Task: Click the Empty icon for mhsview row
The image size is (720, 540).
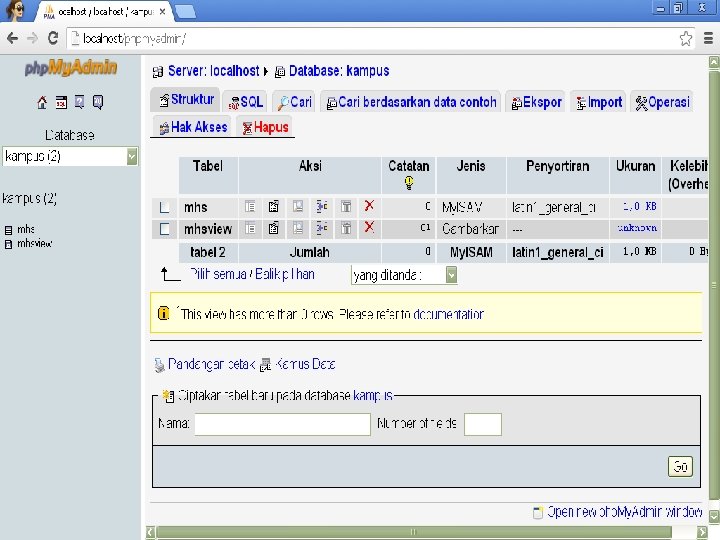Action: (346, 228)
